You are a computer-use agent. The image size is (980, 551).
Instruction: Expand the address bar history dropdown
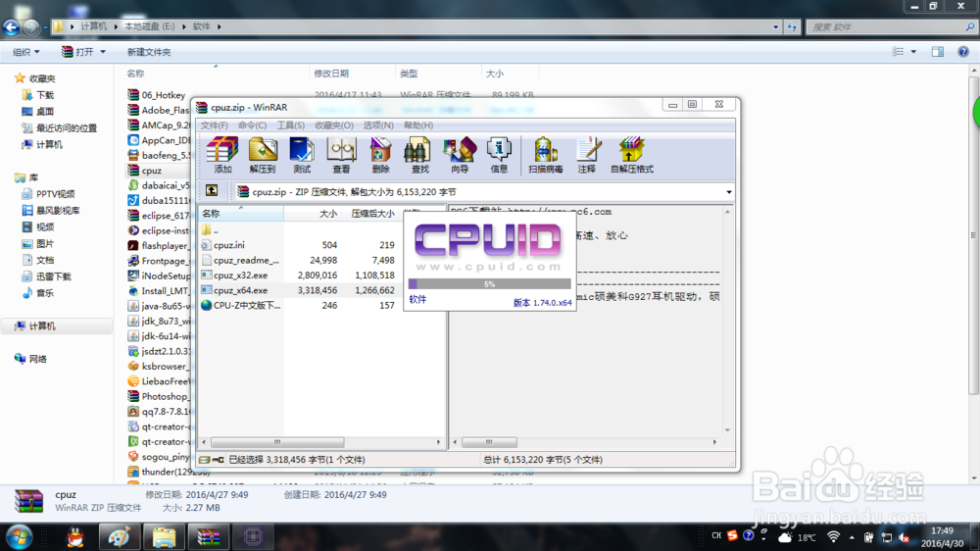[775, 26]
